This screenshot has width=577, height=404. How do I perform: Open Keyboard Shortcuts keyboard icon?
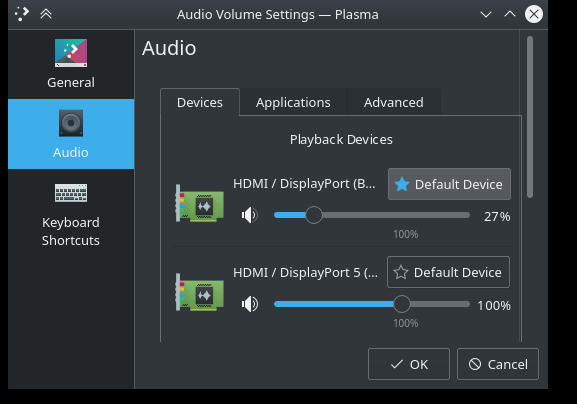point(71,193)
